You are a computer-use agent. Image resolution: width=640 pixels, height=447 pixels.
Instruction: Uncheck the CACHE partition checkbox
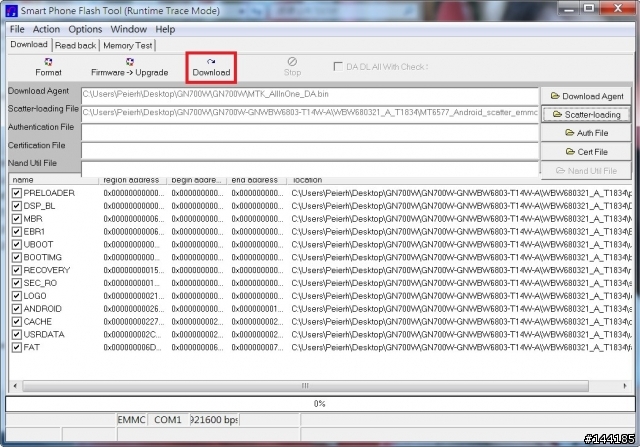[x=16, y=322]
